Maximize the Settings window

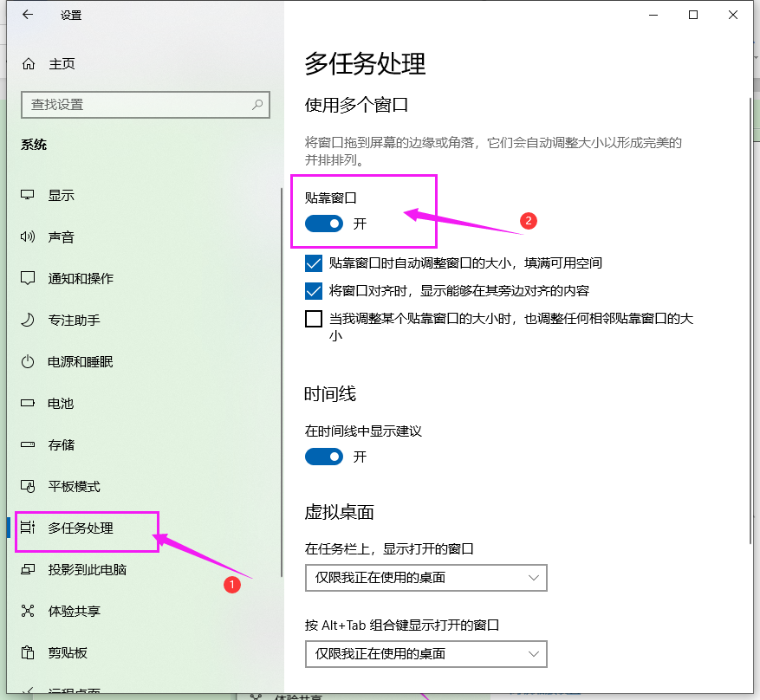[693, 15]
